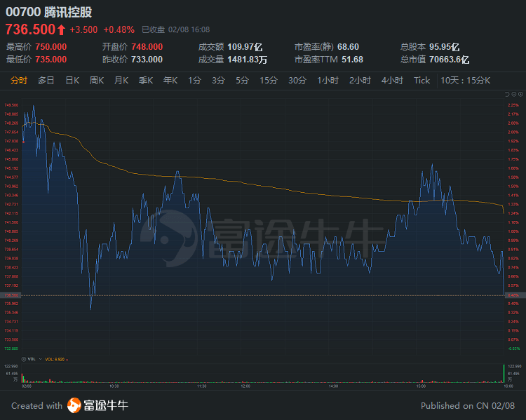Click the volume value 1481.83万
The width and height of the screenshot is (526, 420).
click(x=248, y=60)
